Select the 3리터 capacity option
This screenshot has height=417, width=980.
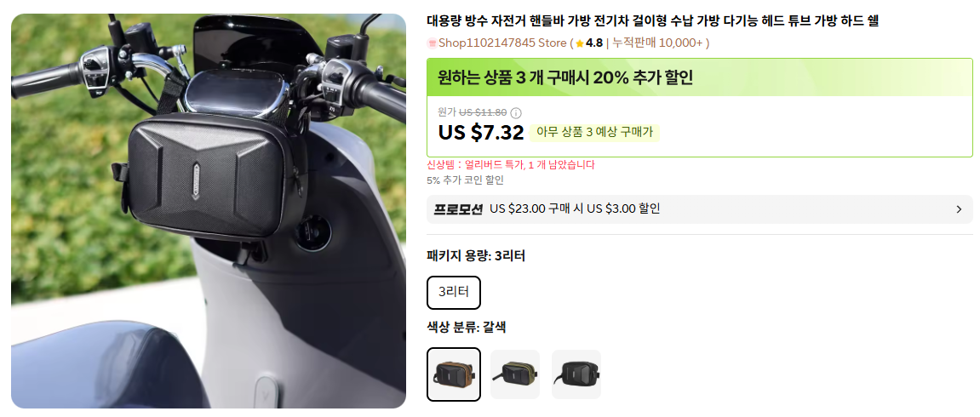point(454,292)
